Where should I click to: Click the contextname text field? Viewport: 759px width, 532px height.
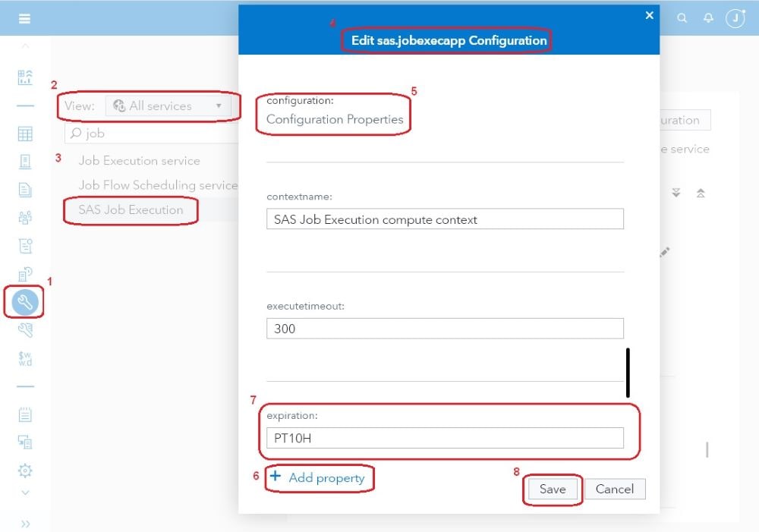(445, 219)
